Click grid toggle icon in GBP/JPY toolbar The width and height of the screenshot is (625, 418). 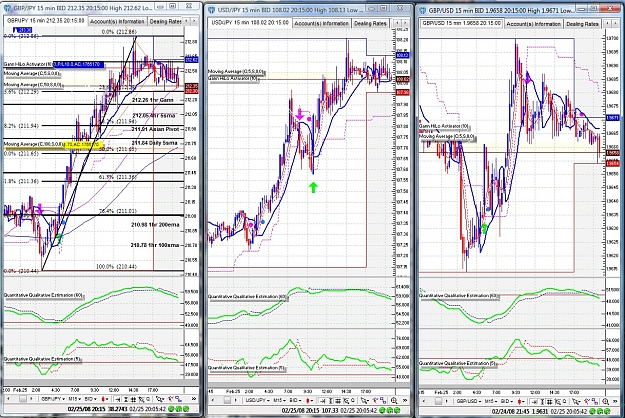tap(134, 399)
